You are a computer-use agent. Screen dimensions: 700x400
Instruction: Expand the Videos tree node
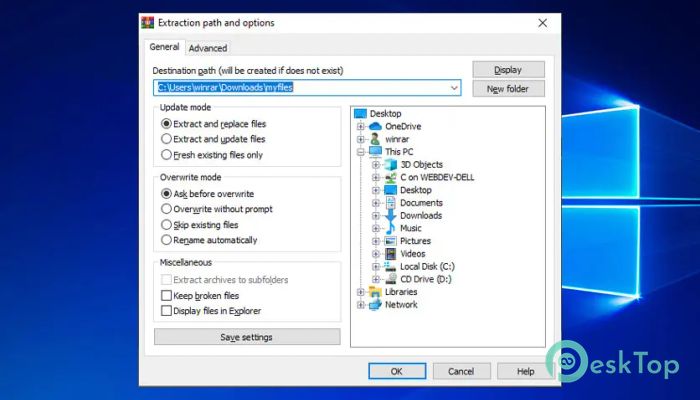(x=376, y=254)
